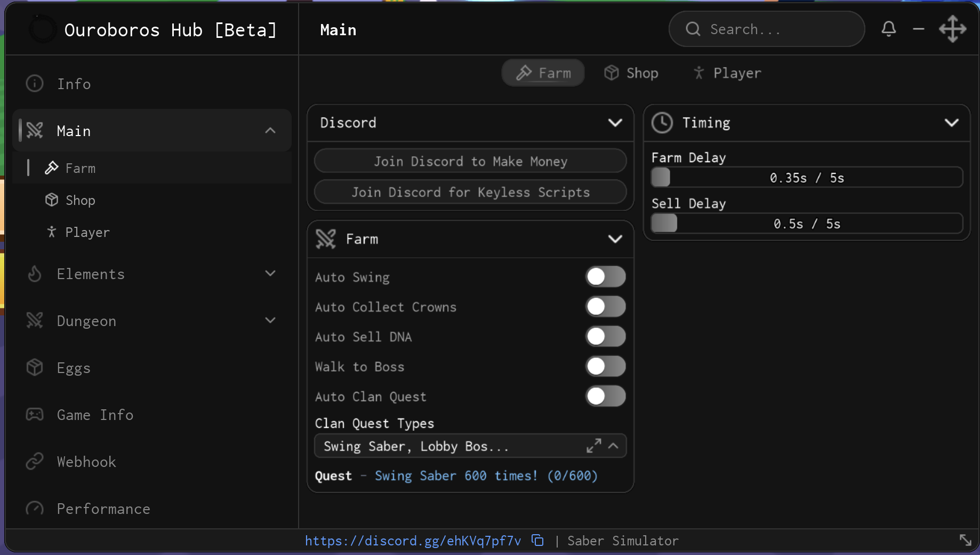Open the Clan Quest Types dropdown

(x=470, y=446)
